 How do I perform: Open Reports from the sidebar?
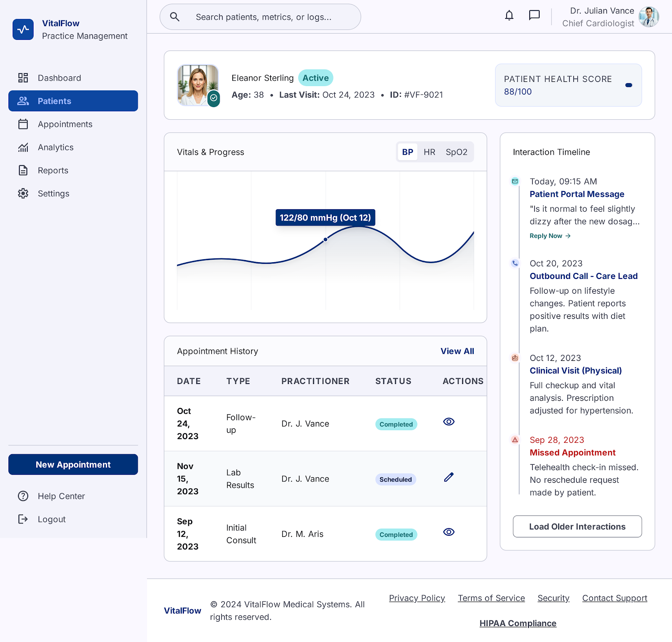[73, 170]
